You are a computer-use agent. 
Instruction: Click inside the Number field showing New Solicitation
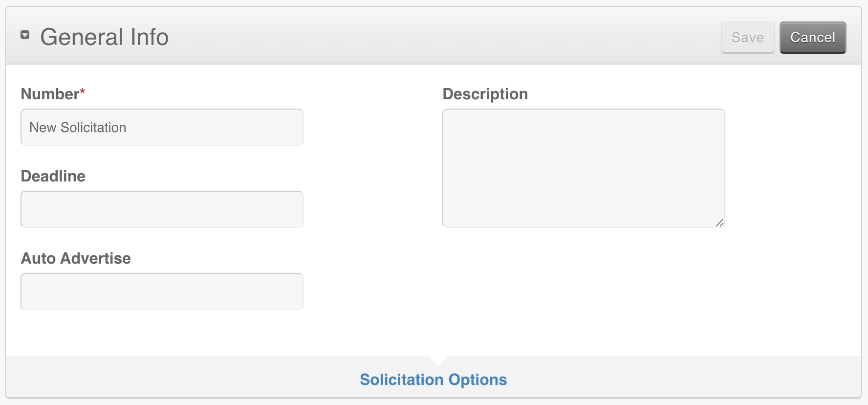162,127
